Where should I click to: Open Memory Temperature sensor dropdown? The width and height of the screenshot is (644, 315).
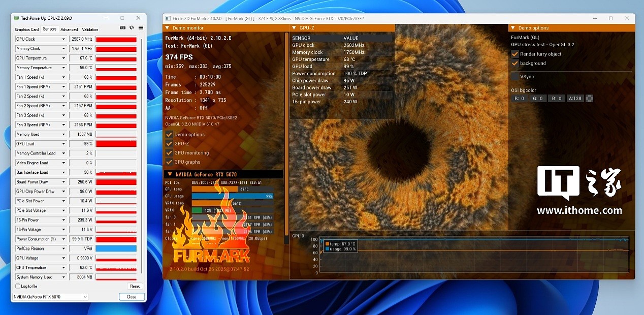coord(63,68)
